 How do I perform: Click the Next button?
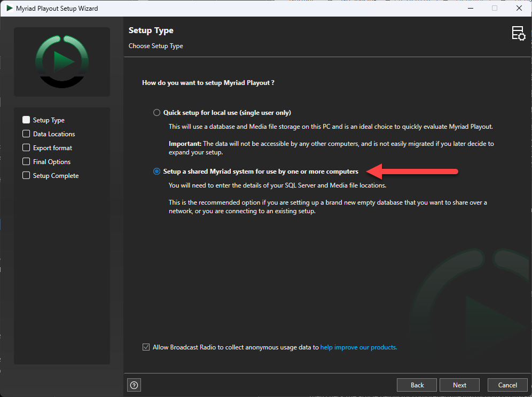(x=459, y=385)
